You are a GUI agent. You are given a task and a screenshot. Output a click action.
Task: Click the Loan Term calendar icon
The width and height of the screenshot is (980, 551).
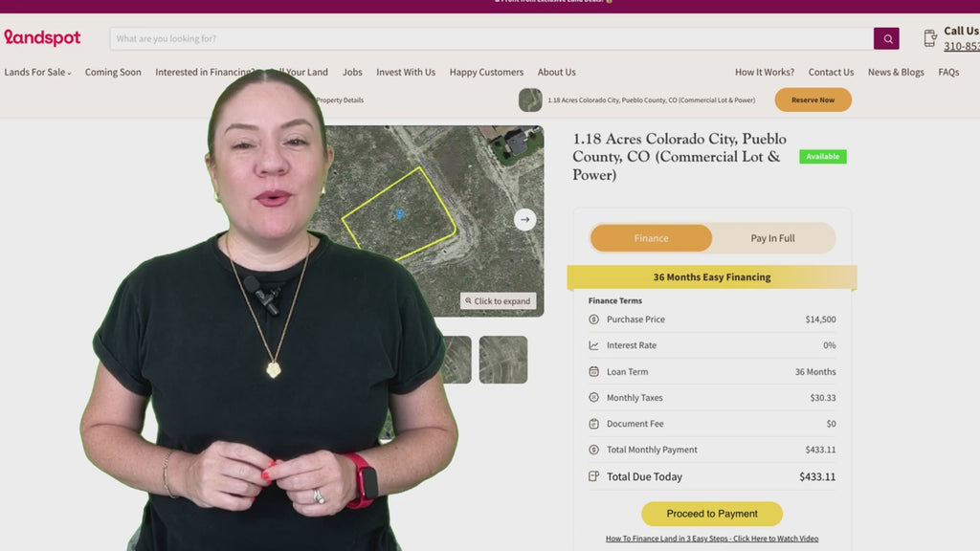pyautogui.click(x=594, y=372)
